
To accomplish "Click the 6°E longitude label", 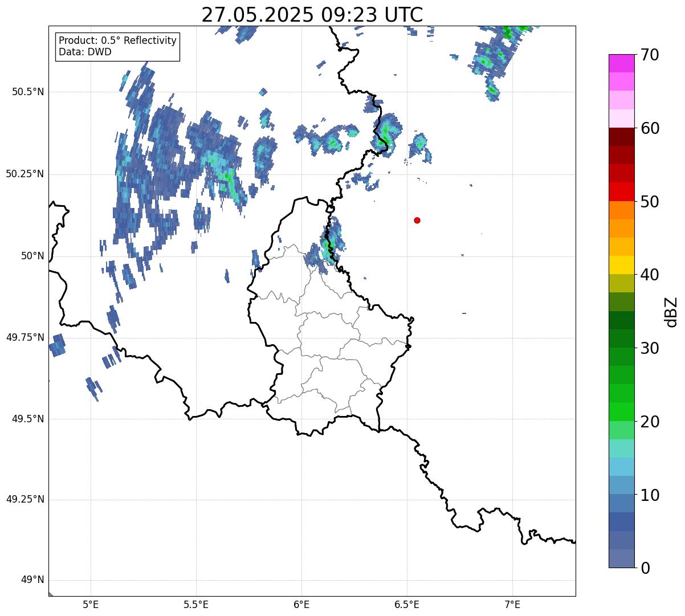I will [x=301, y=605].
